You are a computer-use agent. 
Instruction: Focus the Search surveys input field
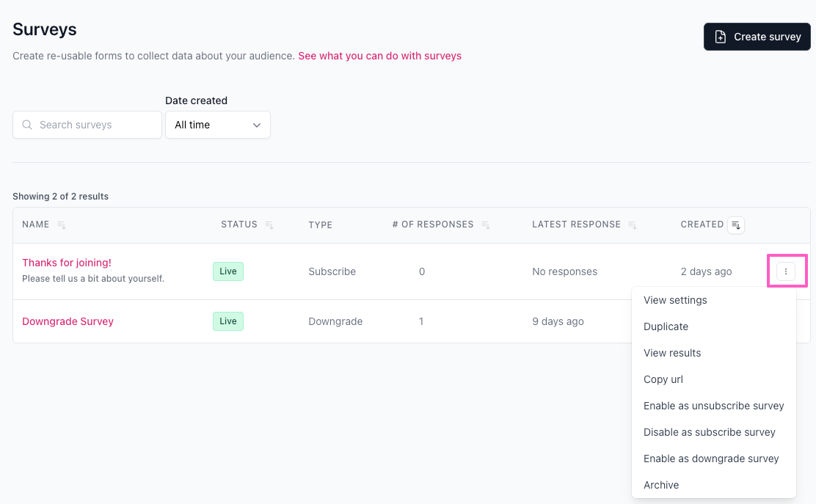[x=95, y=125]
